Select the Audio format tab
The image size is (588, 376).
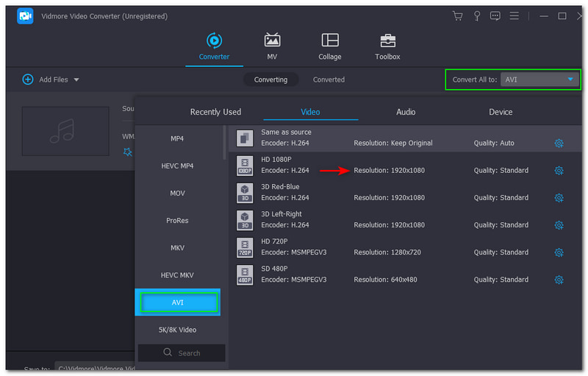coord(406,112)
